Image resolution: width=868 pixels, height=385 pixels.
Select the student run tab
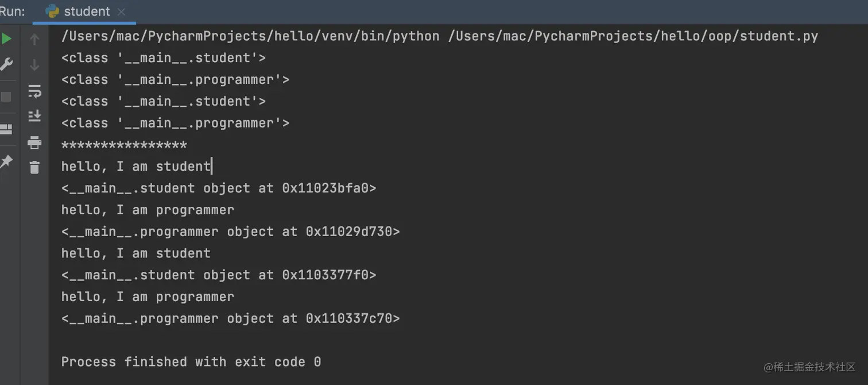pos(80,11)
